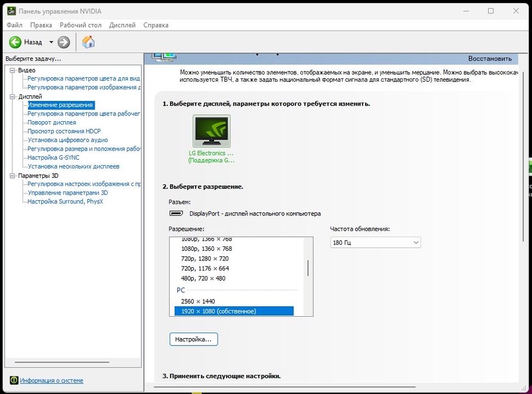The height and width of the screenshot is (394, 532).
Task: Open Регулировка настроек изображения с просмотром
Action: (83, 184)
